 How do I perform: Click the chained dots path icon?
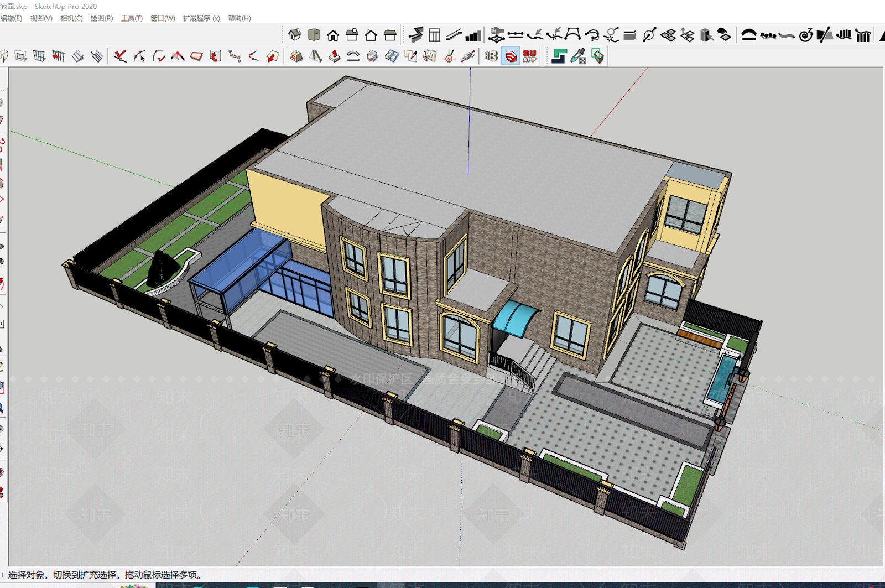click(x=235, y=56)
